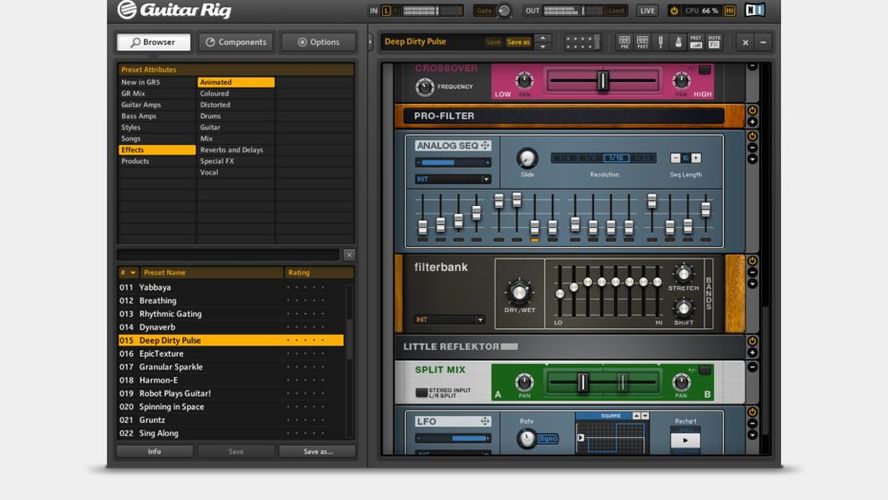Show the preset volume tool
The width and height of the screenshot is (888, 500).
pos(696,42)
